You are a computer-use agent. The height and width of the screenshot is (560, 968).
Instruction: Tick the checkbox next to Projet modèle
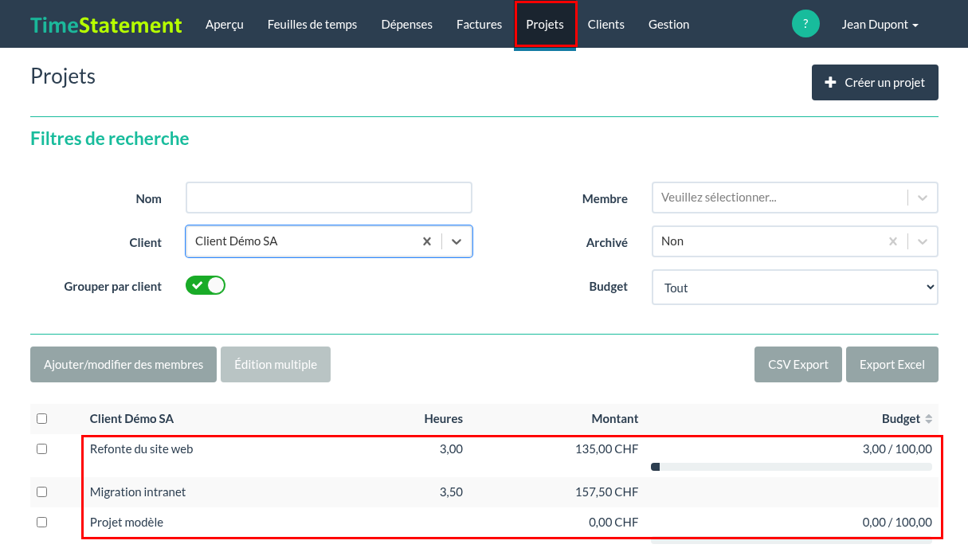(42, 523)
